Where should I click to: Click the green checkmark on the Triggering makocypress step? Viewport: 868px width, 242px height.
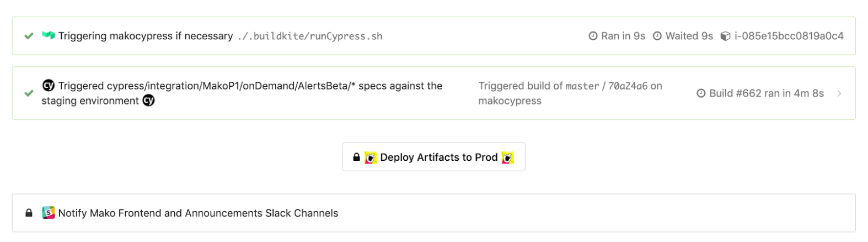point(29,36)
